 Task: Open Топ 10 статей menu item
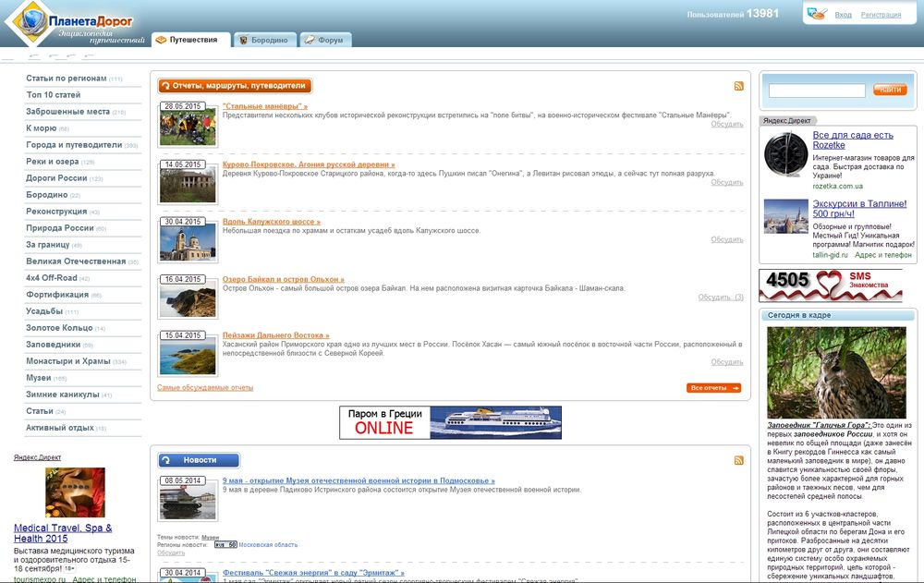pyautogui.click(x=53, y=95)
